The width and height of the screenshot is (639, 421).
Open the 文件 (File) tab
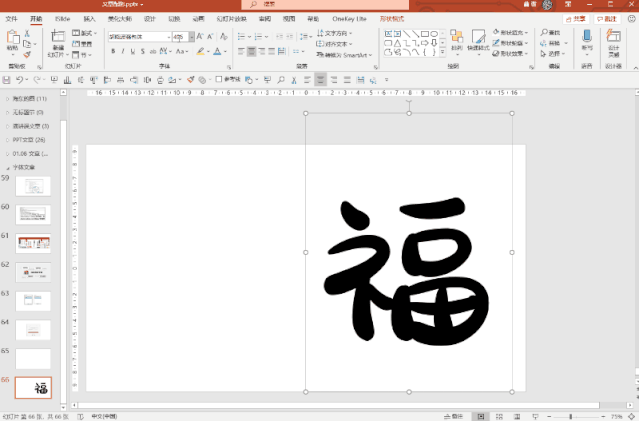(x=11, y=19)
